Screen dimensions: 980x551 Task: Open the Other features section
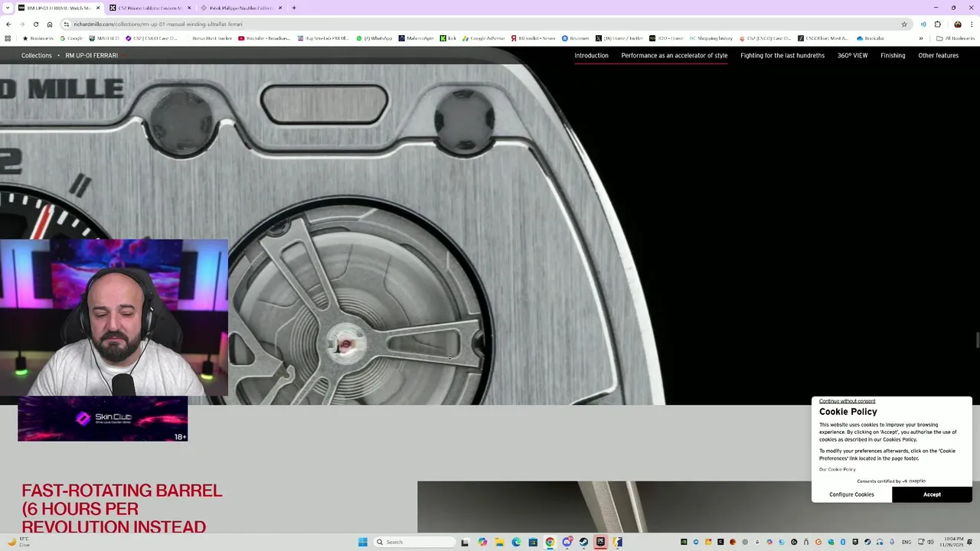(938, 56)
